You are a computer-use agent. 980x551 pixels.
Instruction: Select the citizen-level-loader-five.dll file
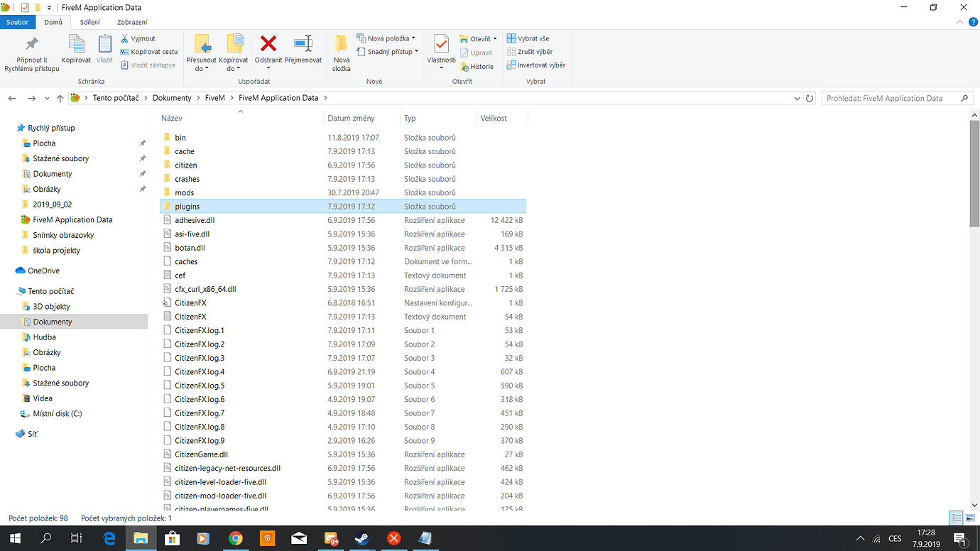click(x=220, y=482)
